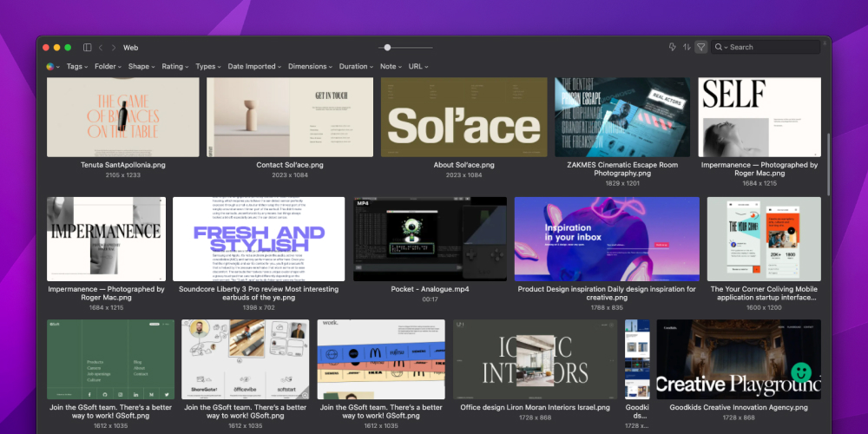Open the Duration filter dropdown
Viewport: 868px width, 434px height.
(357, 67)
